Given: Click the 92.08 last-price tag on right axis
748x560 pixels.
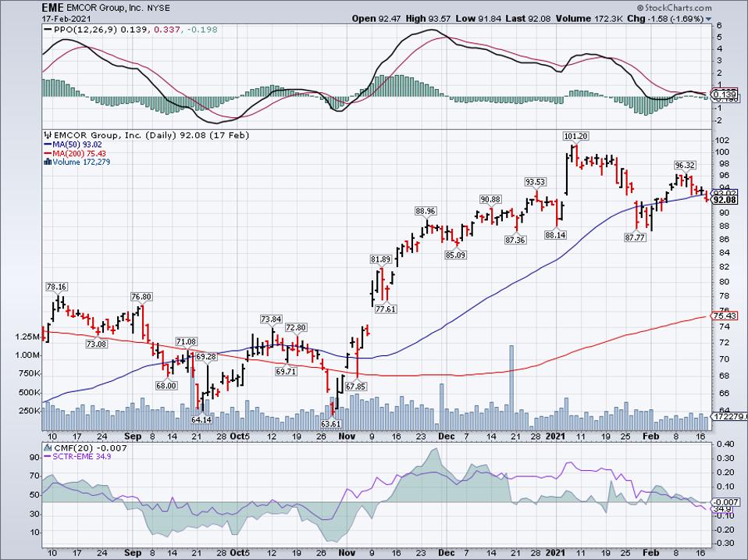Looking at the screenshot, I should (725, 201).
